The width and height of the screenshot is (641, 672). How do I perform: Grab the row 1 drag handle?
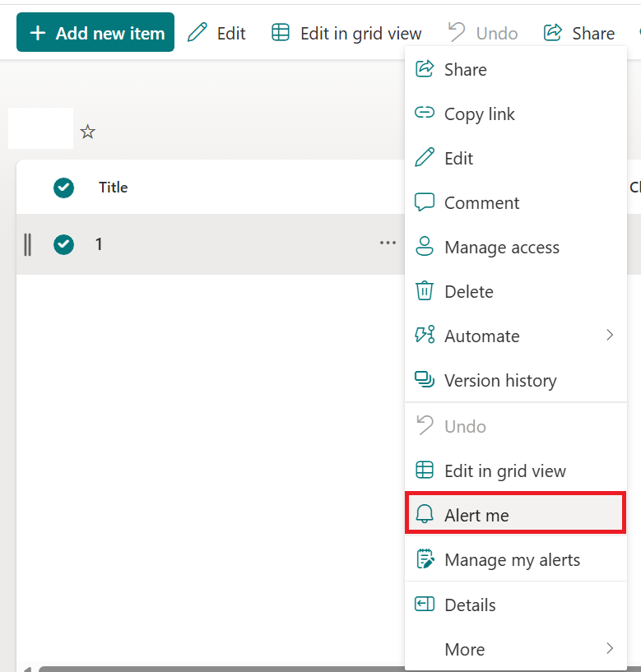(27, 244)
